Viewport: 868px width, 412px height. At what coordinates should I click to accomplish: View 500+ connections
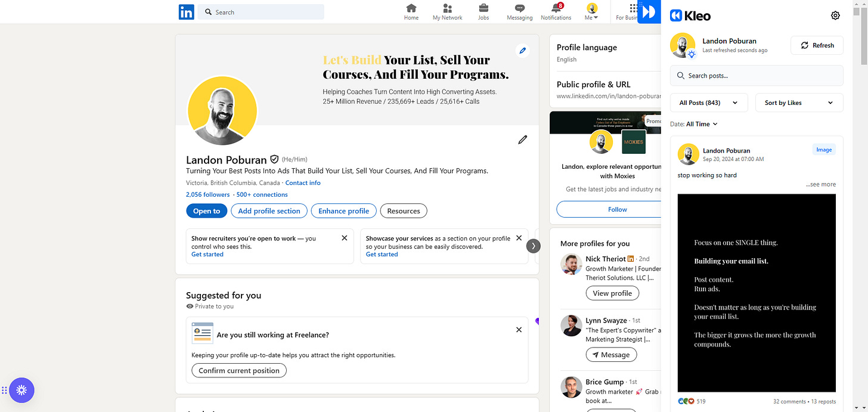pyautogui.click(x=262, y=194)
